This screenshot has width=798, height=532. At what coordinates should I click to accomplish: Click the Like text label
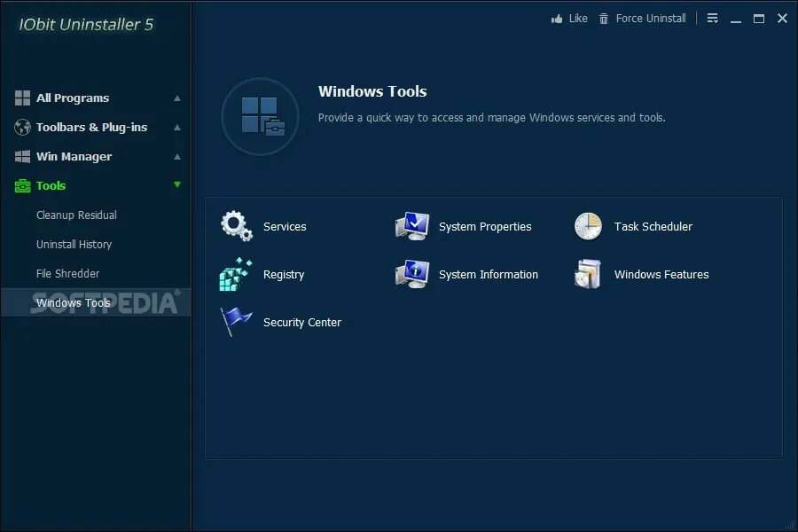(x=578, y=19)
